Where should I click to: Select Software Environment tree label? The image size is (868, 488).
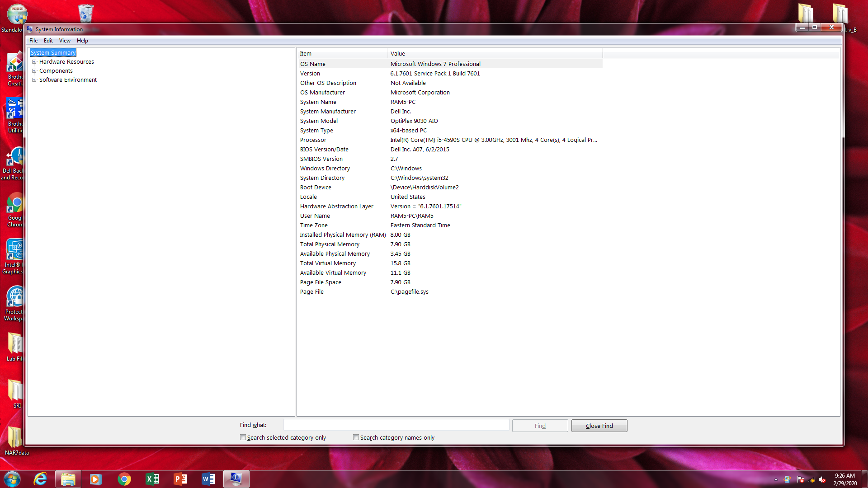click(68, 80)
